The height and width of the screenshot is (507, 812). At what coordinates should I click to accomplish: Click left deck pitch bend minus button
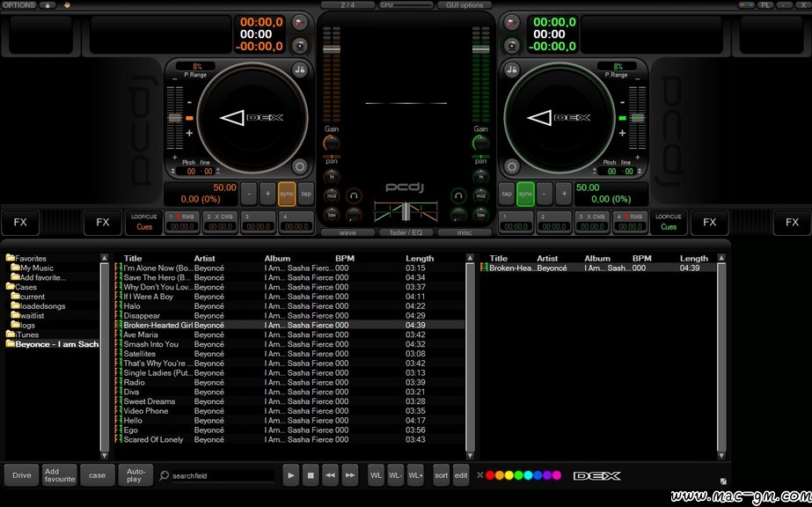click(x=249, y=195)
